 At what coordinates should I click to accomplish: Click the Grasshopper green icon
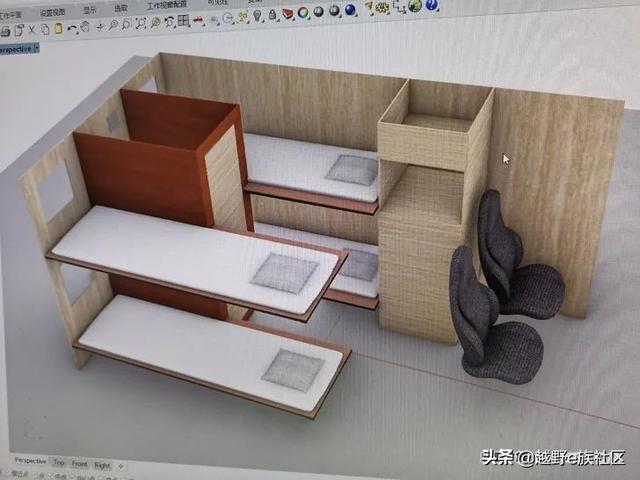click(x=415, y=5)
